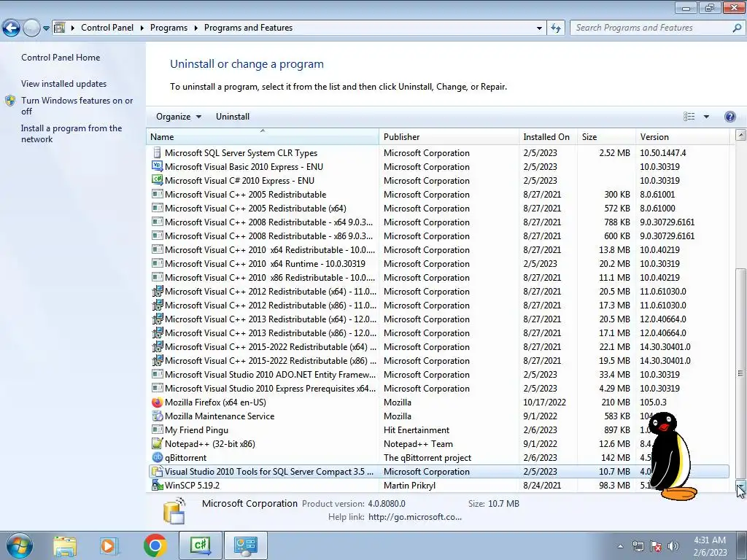Viewport: 747px width, 560px height.
Task: Click the Uninstall toolbar button
Action: click(233, 117)
